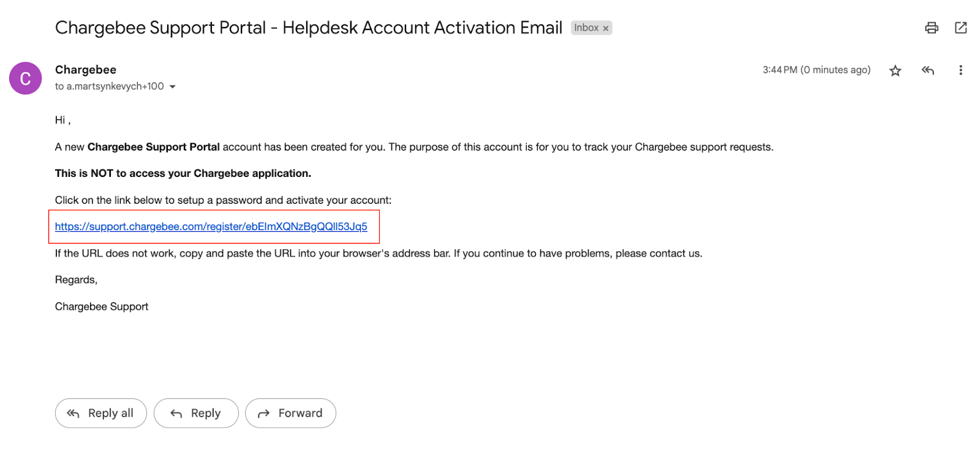Screen dimensions: 980x451
Task: Expand recipient details arrow next to a.martsynkevych+100
Action: tap(173, 87)
